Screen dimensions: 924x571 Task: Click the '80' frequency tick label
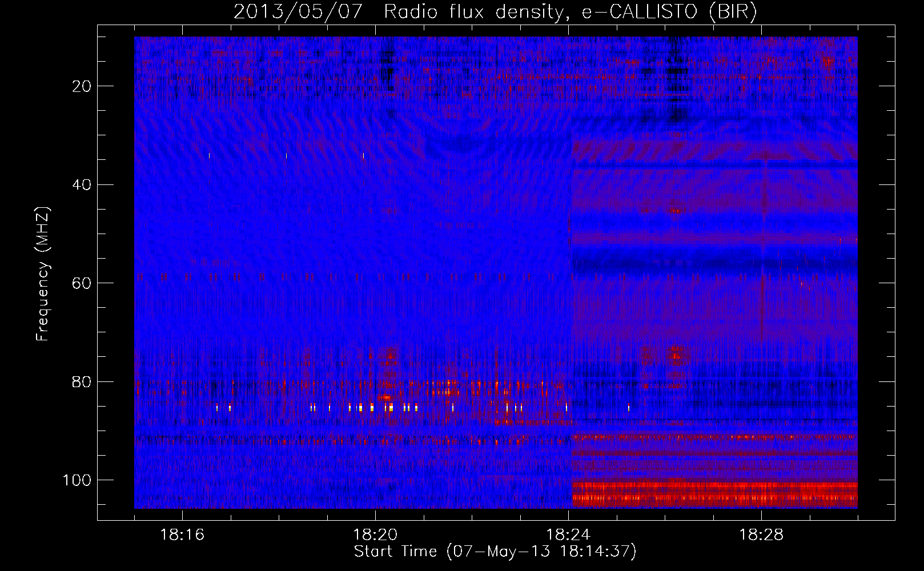click(82, 382)
